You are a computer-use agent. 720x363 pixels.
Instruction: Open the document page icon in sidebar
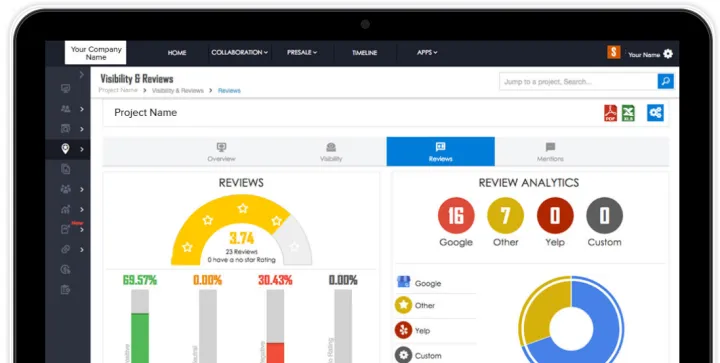pyautogui.click(x=66, y=169)
